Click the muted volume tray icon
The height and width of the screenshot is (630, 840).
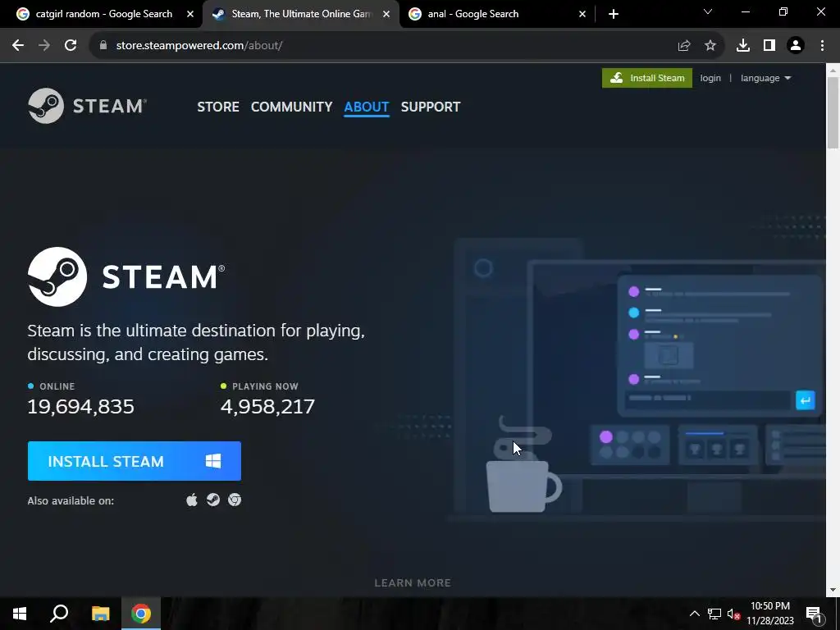tap(733, 614)
